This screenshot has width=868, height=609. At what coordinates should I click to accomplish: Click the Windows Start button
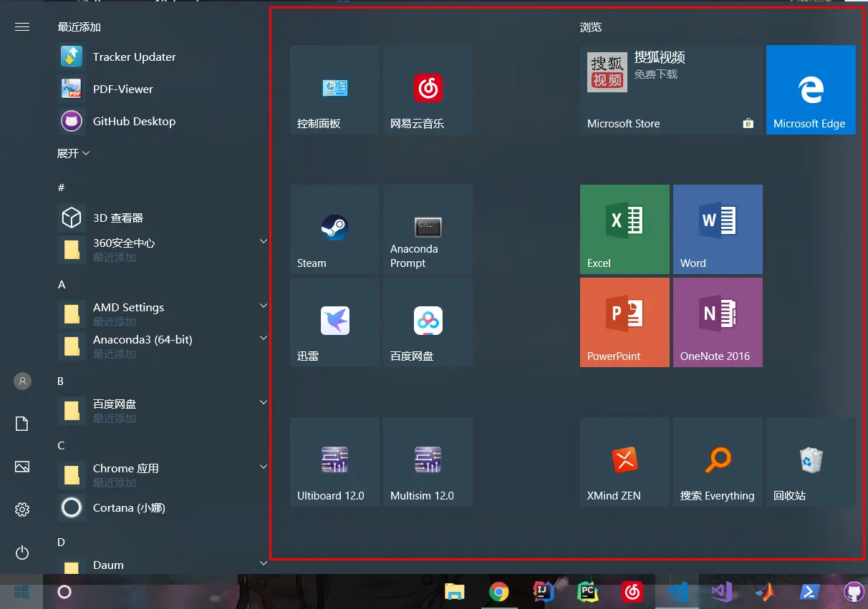tap(21, 592)
